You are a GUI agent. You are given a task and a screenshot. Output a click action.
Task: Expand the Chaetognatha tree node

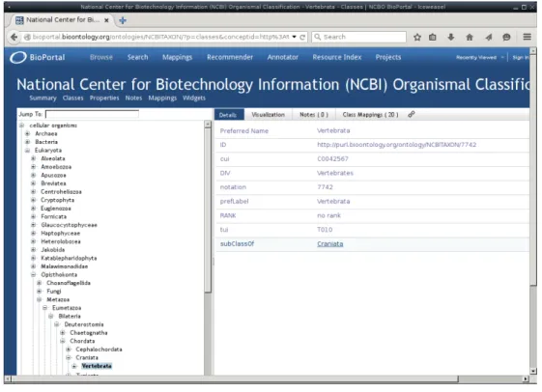63,332
